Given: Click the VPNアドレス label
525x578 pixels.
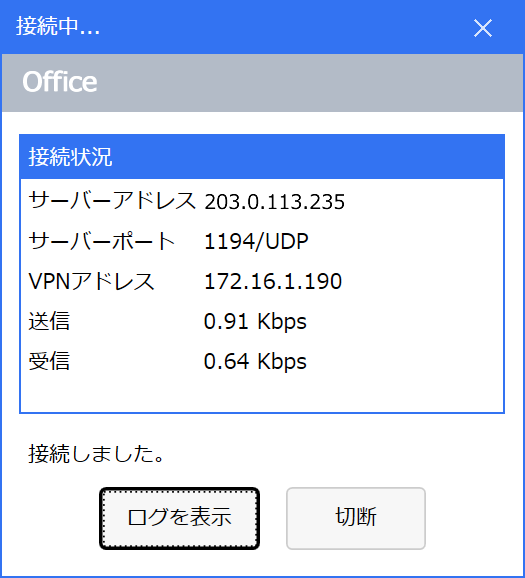Looking at the screenshot, I should coord(91,281).
